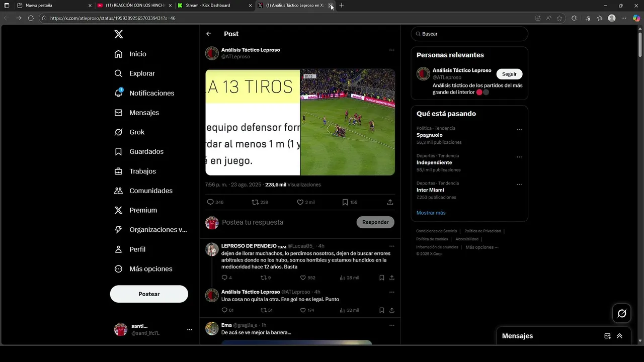Open options for Inter Miami trend
The width and height of the screenshot is (644, 362).
click(x=519, y=185)
